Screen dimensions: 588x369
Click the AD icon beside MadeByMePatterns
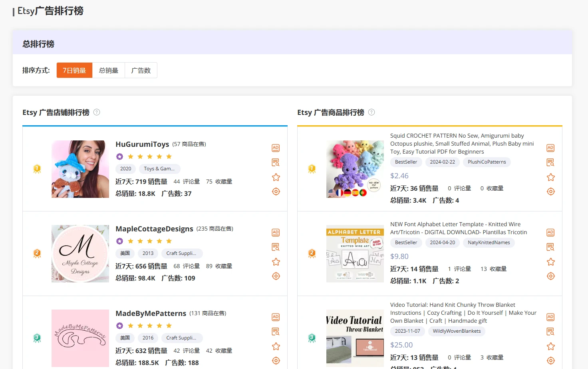point(275,317)
